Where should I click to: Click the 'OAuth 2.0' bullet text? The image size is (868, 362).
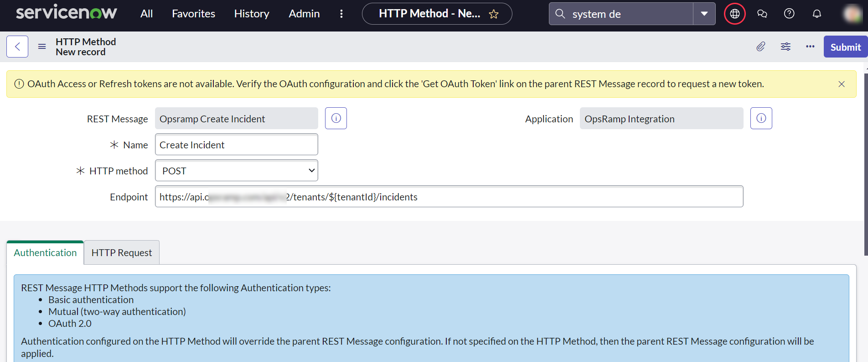(x=70, y=324)
